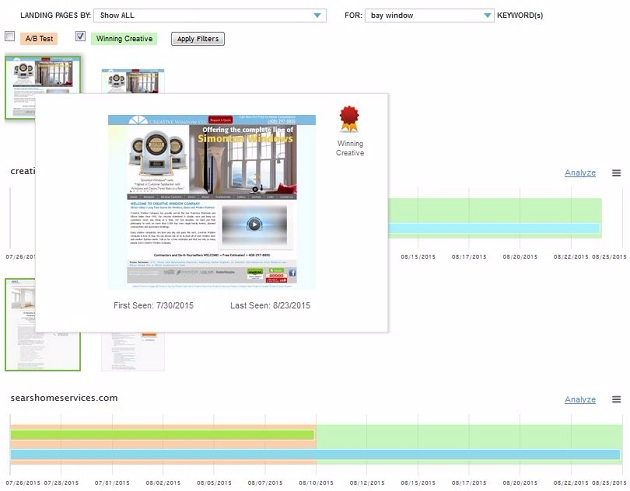Image resolution: width=630 pixels, height=491 pixels.
Task: Select the second top landing page thumbnail
Action: (x=133, y=81)
